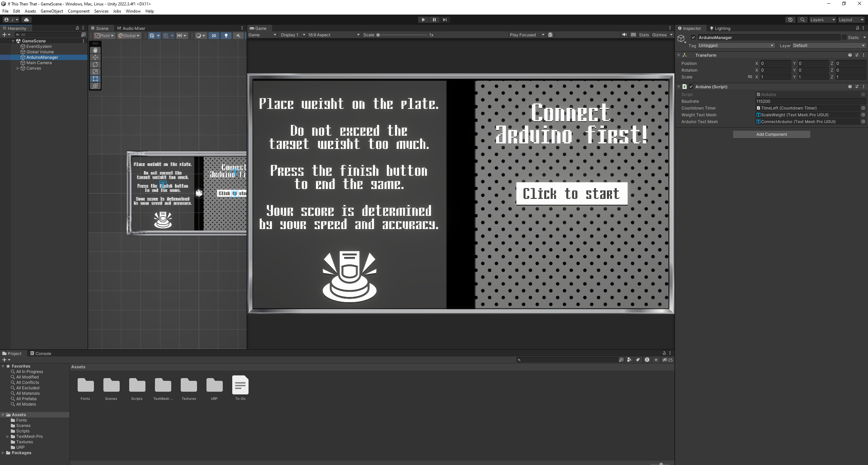Toggle the ArduinoManager visibility checkbox

(693, 37)
